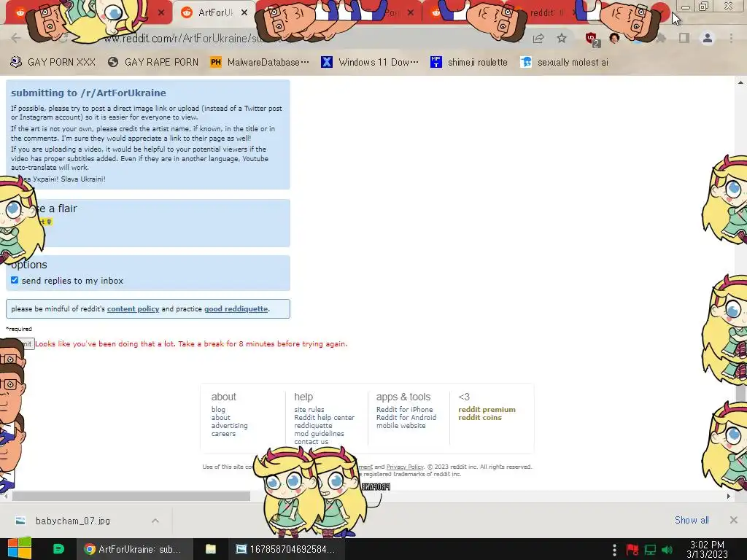The image size is (747, 560).
Task: Click the 'submitting to /r/ArtForUkraine' heading
Action: [x=88, y=93]
